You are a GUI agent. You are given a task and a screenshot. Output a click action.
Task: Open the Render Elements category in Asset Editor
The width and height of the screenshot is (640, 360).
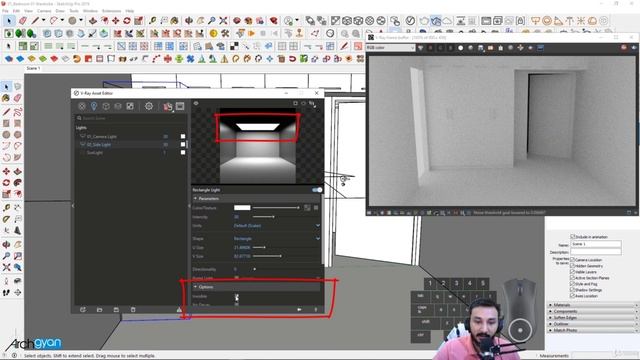click(x=118, y=106)
